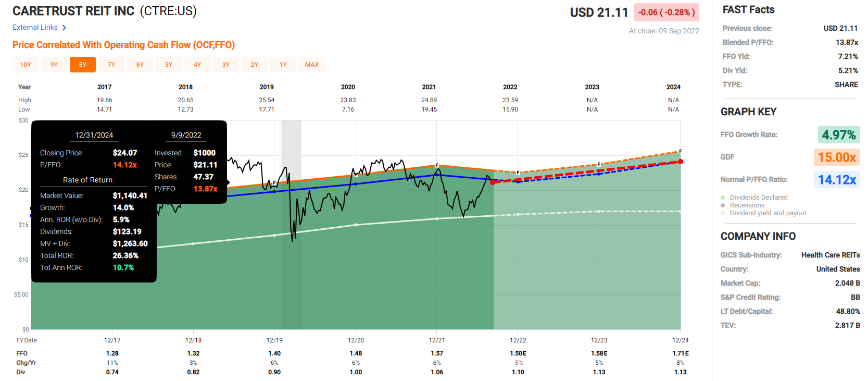The image size is (868, 381).
Task: Click the 2020 low value 7.16
Action: [x=348, y=109]
